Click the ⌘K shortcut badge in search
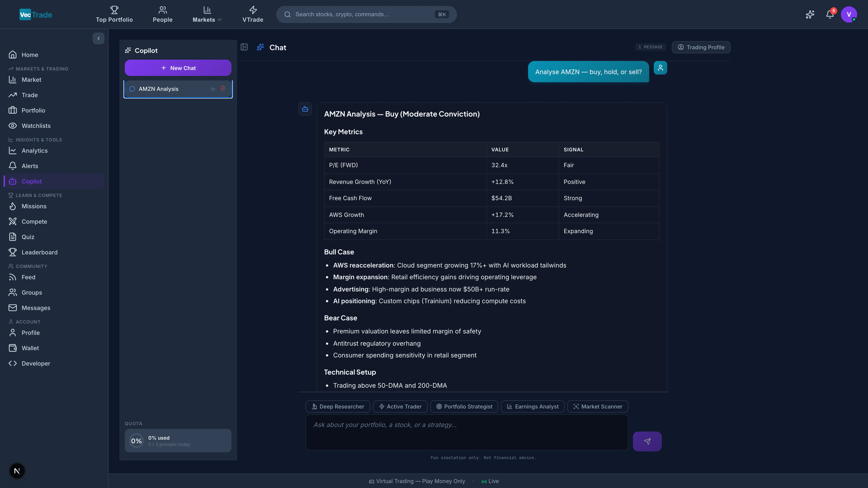The width and height of the screenshot is (868, 488). pos(442,14)
